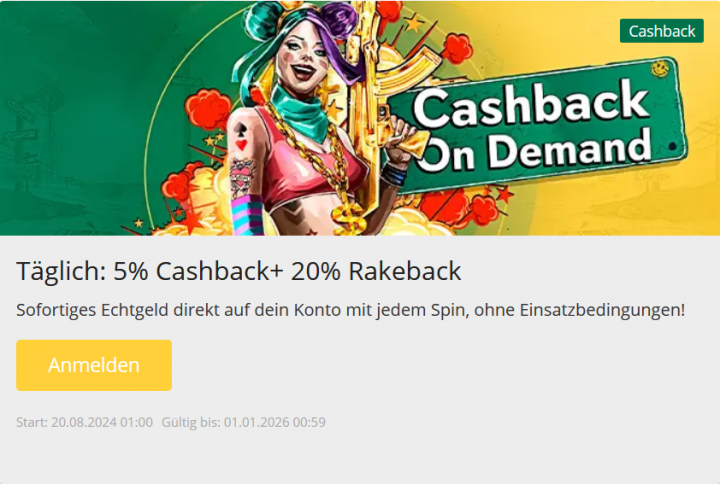Open the Täglich 5% Cashback+ 20% Rakeback title
Viewport: 720px width, 484px height.
point(238,271)
